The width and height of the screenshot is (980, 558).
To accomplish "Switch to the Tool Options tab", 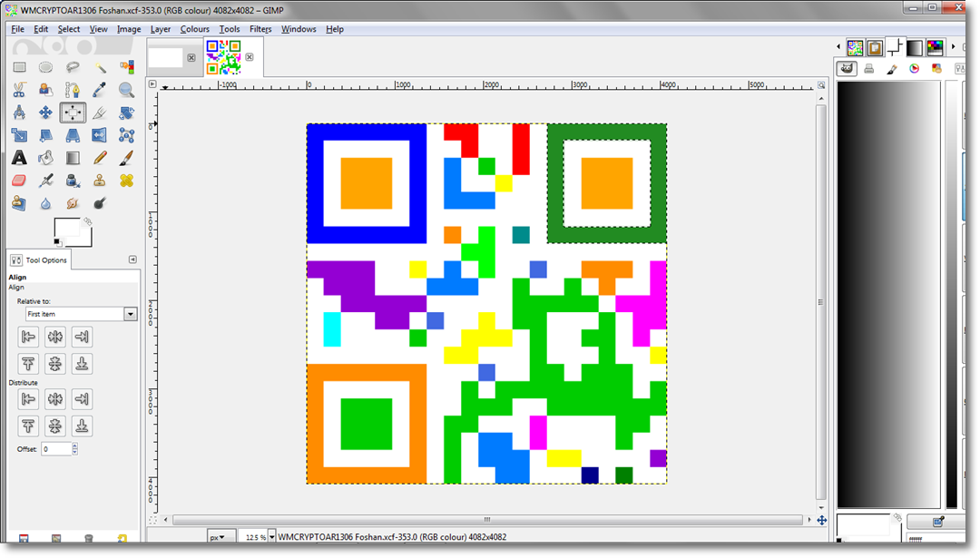I will [x=39, y=259].
